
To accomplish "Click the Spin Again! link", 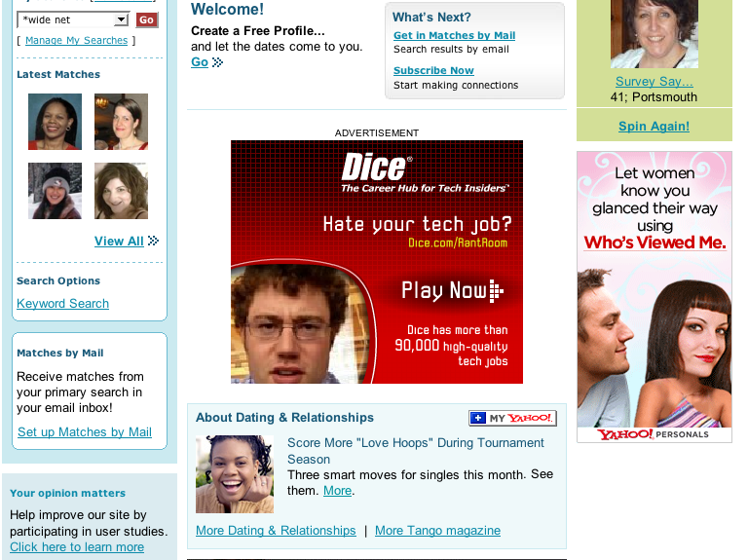I will pyautogui.click(x=654, y=127).
